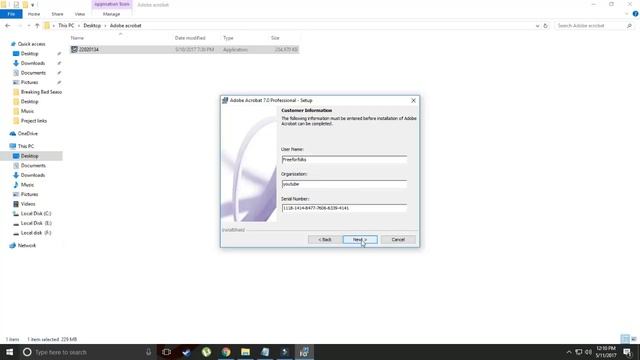Screen dimensions: 640x360
Task: Select Quick access in the navigation pane
Action: 31,44
